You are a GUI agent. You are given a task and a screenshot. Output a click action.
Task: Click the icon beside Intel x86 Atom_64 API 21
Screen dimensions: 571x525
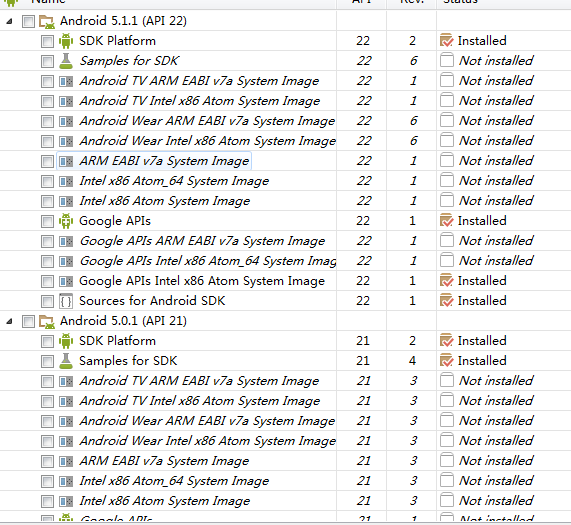(66, 481)
